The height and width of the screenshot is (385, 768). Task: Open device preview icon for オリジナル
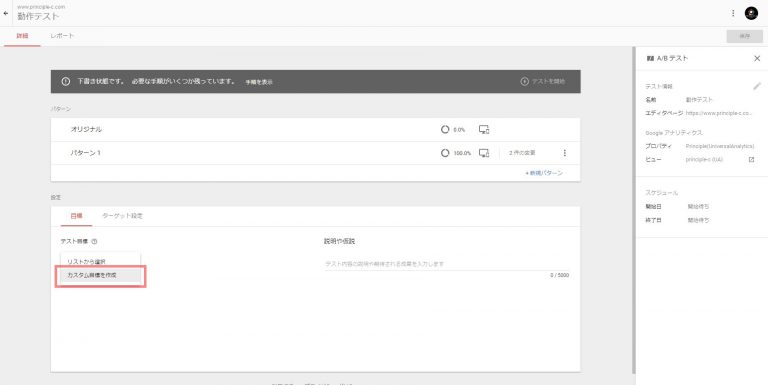point(484,129)
